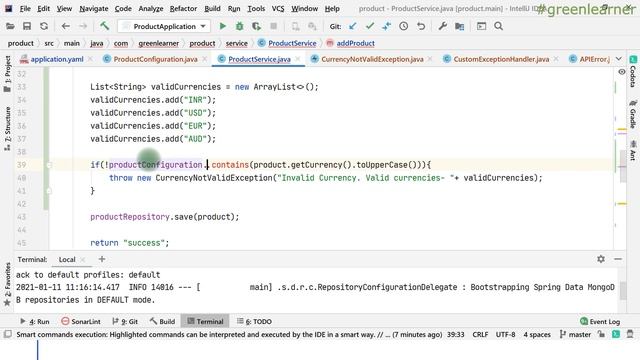Open the VCS menu
This screenshot has height=360, width=640.
click(x=278, y=8)
